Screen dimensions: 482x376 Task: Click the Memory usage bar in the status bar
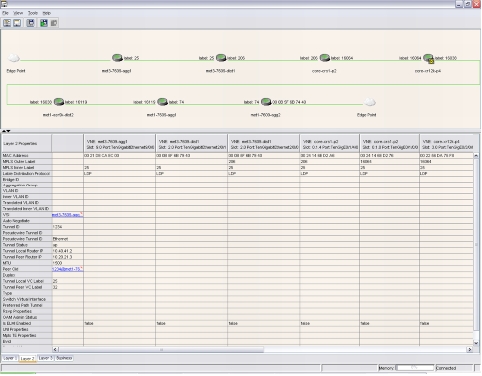414,368
